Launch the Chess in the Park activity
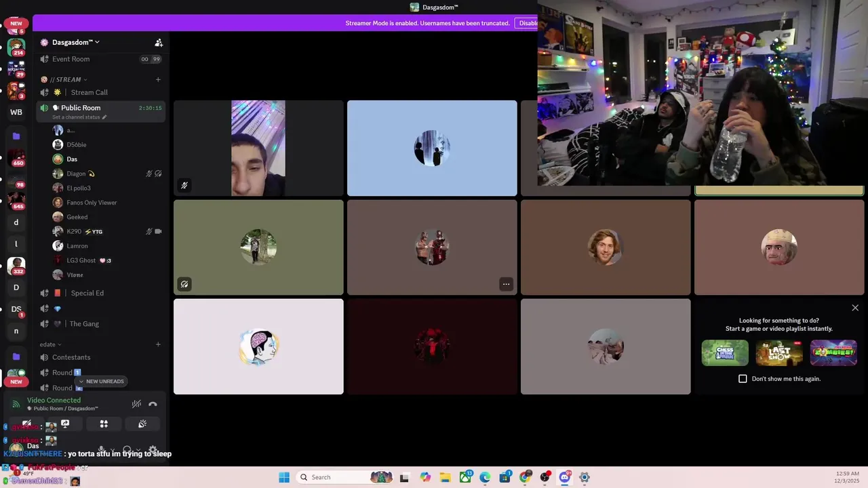Screen dimensions: 868x488 tap(725, 352)
